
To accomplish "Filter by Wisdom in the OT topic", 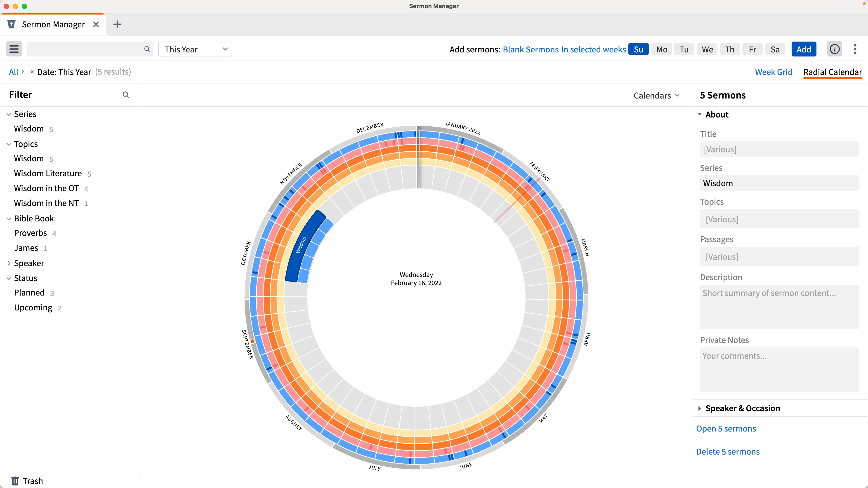I will [x=46, y=188].
